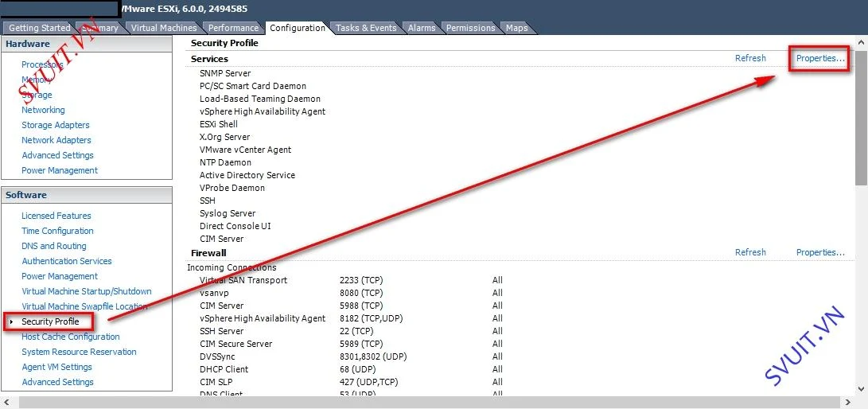Open the Performance tab
This screenshot has width=868, height=409.
pyautogui.click(x=233, y=28)
